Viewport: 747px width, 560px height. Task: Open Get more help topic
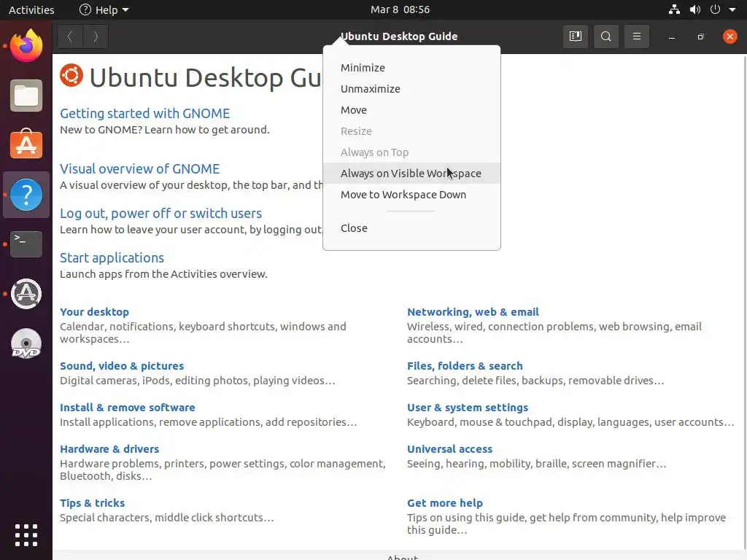coord(445,503)
